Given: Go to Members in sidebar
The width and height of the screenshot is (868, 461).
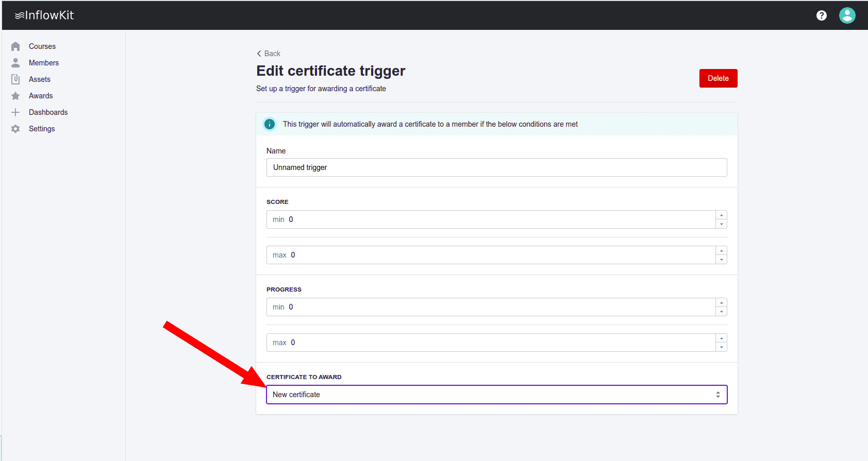Looking at the screenshot, I should (x=44, y=63).
